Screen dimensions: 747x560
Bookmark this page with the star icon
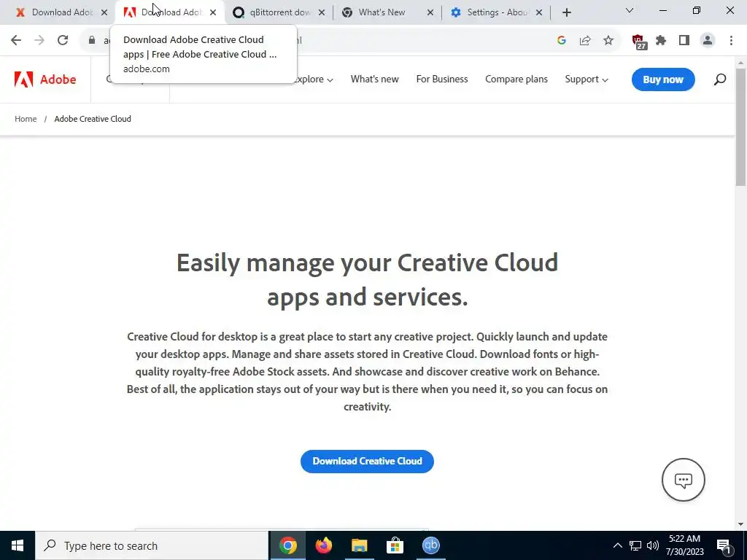tap(608, 40)
